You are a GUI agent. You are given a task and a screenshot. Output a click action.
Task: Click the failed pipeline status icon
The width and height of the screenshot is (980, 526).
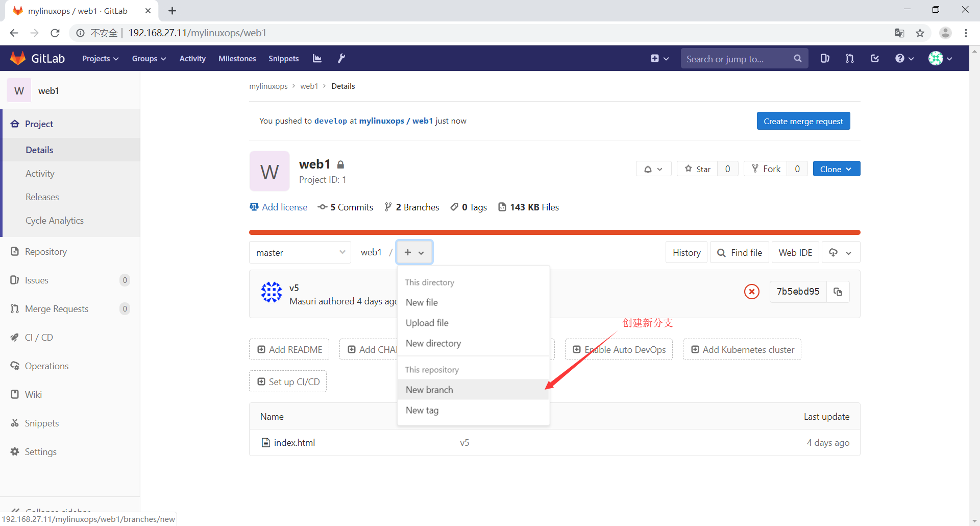751,292
